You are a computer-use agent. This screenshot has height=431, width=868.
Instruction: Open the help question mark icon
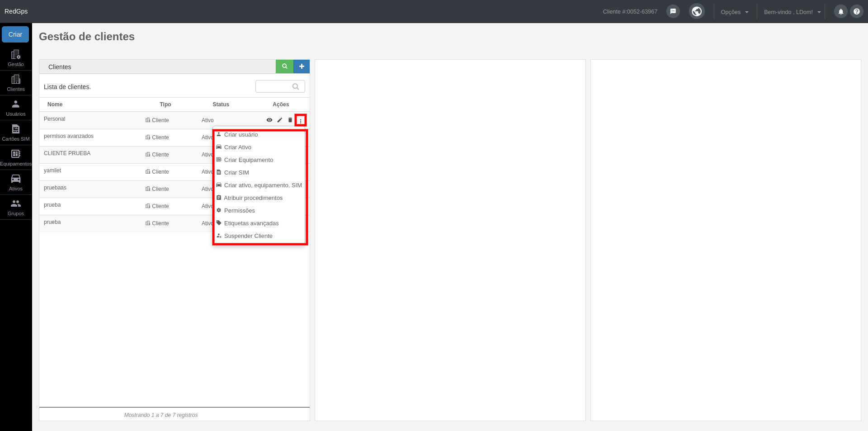856,12
